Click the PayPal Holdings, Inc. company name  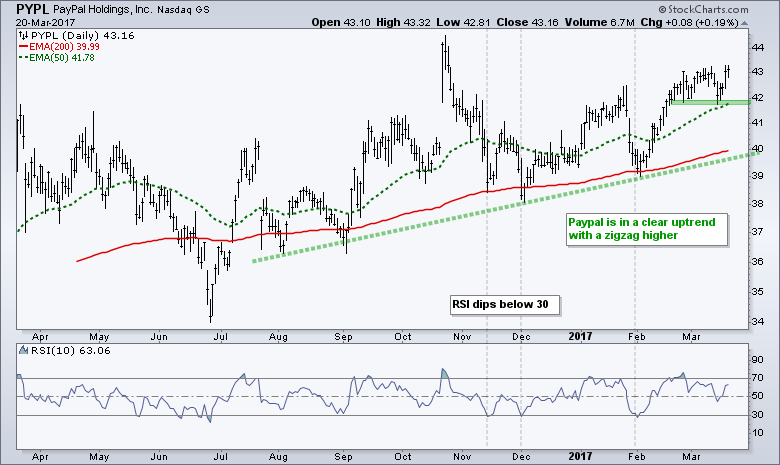tap(102, 9)
